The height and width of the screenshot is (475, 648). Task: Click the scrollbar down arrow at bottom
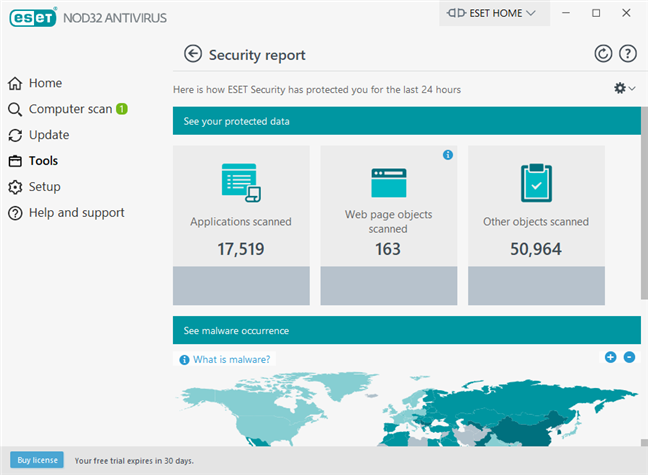[644, 443]
